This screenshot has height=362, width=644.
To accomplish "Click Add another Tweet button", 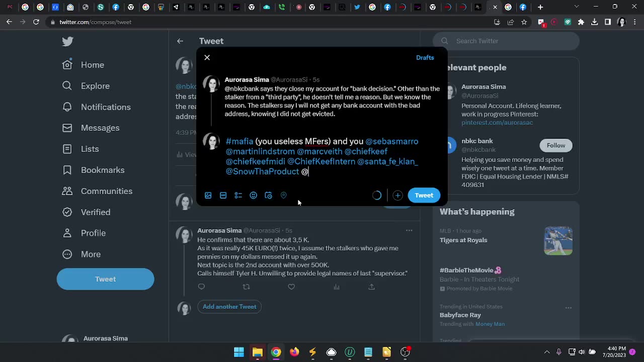I will [229, 307].
